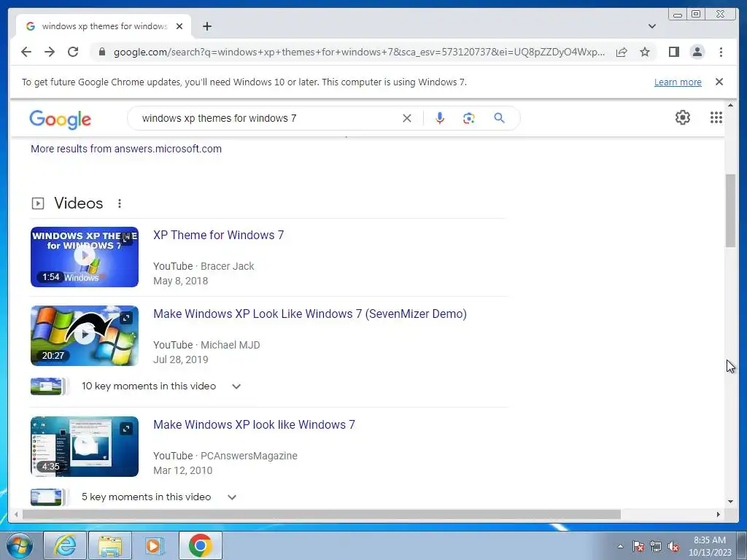
Task: Open the Windows Start menu
Action: tap(20, 545)
